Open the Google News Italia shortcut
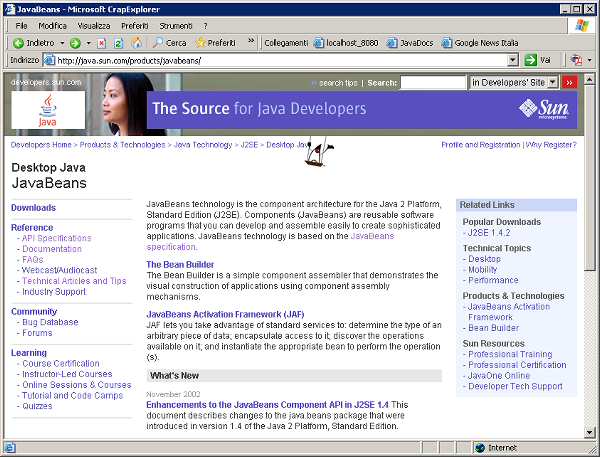This screenshot has height=457, width=600. [480, 43]
